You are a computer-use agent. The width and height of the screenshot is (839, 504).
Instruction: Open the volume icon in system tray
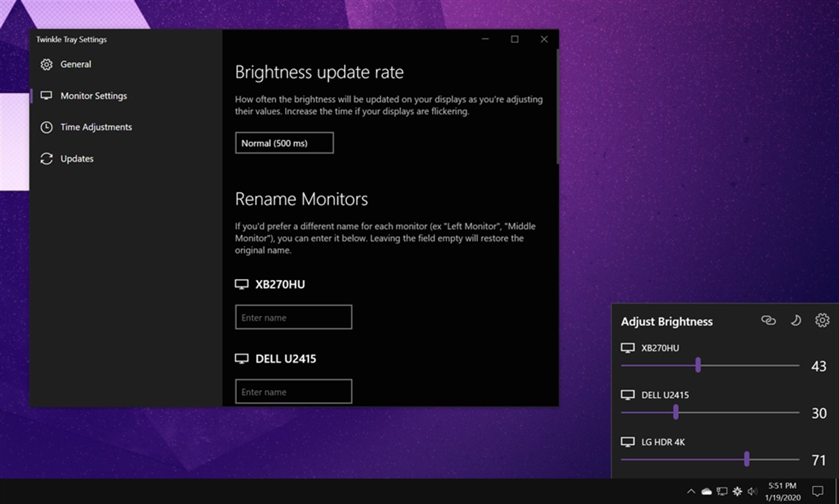753,491
